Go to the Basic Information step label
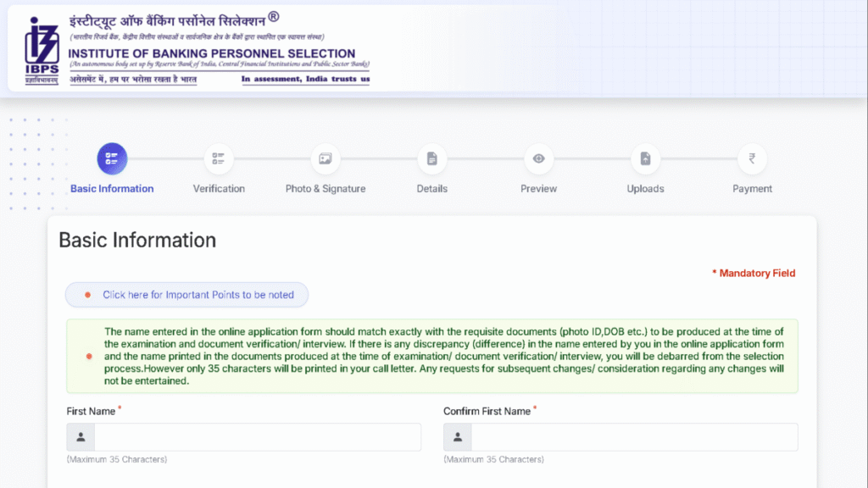The height and width of the screenshot is (488, 868). click(112, 189)
